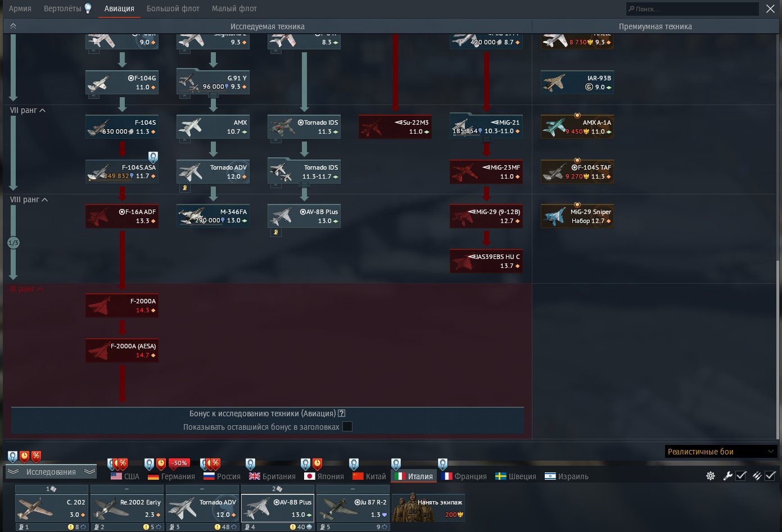782x532 pixels.
Task: Switch to the Армия tab
Action: click(20, 8)
